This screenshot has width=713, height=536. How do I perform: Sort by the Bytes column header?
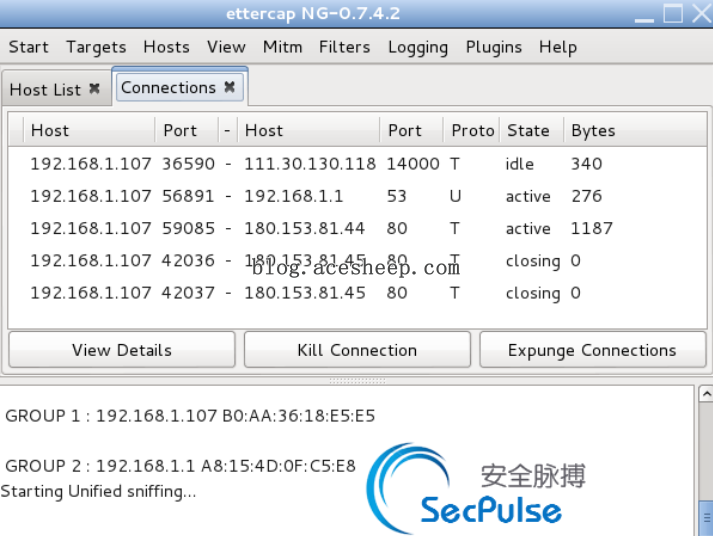tap(635, 130)
